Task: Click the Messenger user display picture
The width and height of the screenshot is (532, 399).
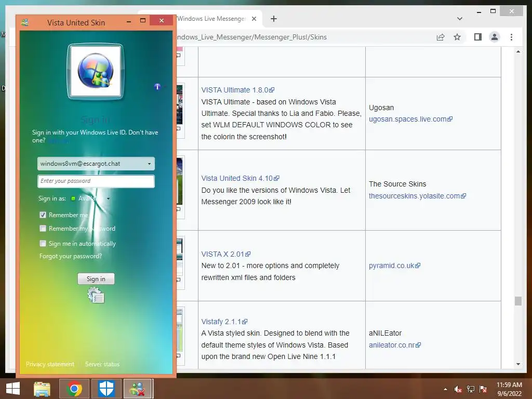Action: coord(96,71)
